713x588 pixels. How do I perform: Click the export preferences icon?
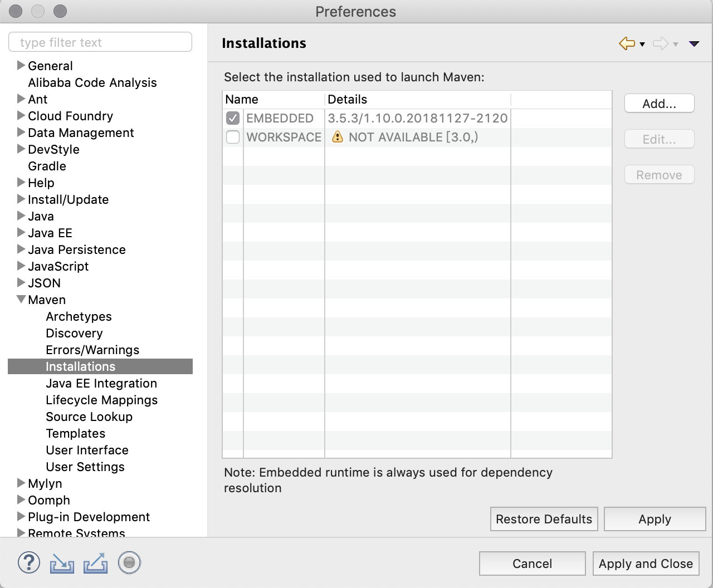[x=95, y=563]
